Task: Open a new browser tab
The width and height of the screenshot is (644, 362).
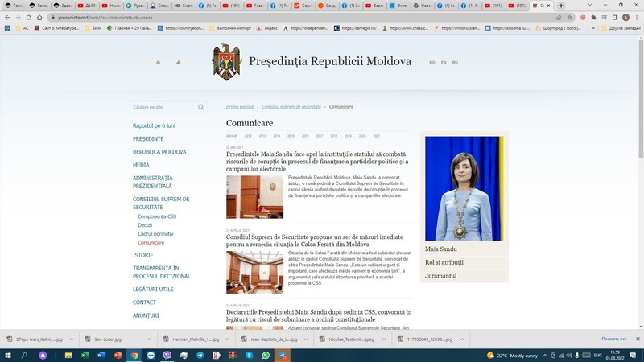Action: 561,6
